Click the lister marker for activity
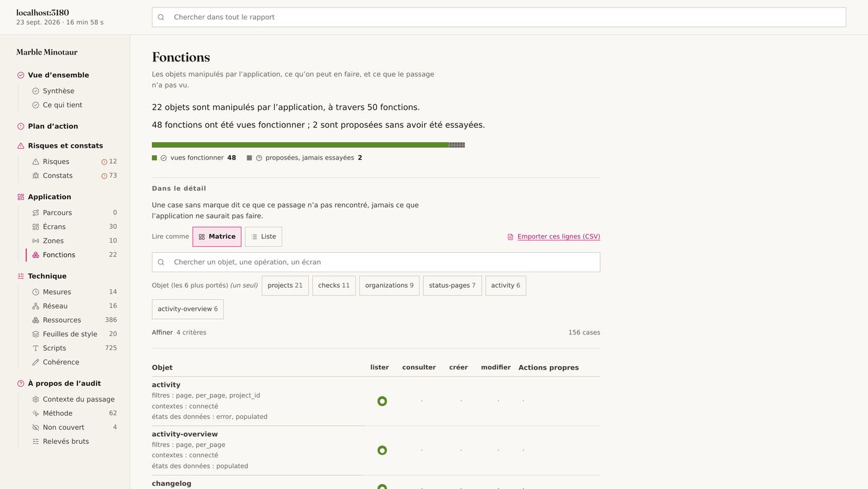This screenshot has width=868, height=489. coord(382,402)
